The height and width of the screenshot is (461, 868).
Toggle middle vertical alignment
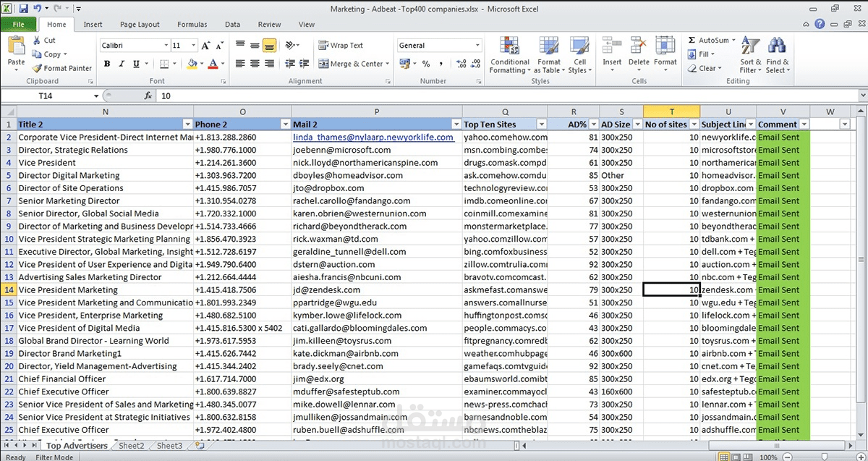tap(255, 46)
